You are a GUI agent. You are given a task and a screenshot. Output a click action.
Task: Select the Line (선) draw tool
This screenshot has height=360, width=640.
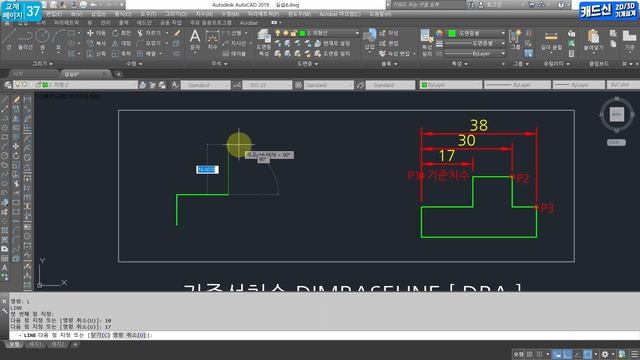pyautogui.click(x=9, y=40)
